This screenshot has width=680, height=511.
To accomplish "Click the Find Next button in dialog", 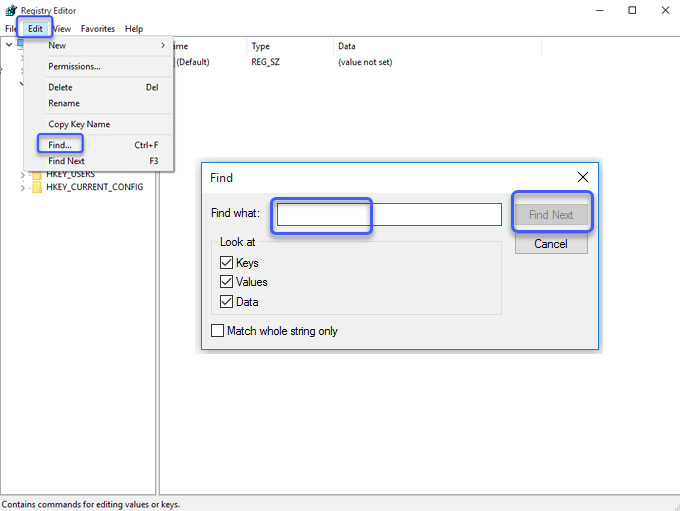I will (x=551, y=214).
